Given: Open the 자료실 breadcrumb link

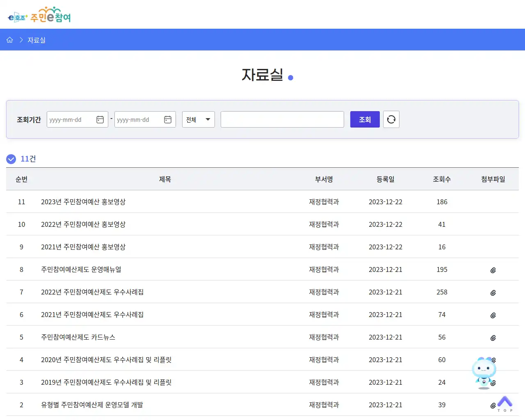Looking at the screenshot, I should [x=37, y=40].
